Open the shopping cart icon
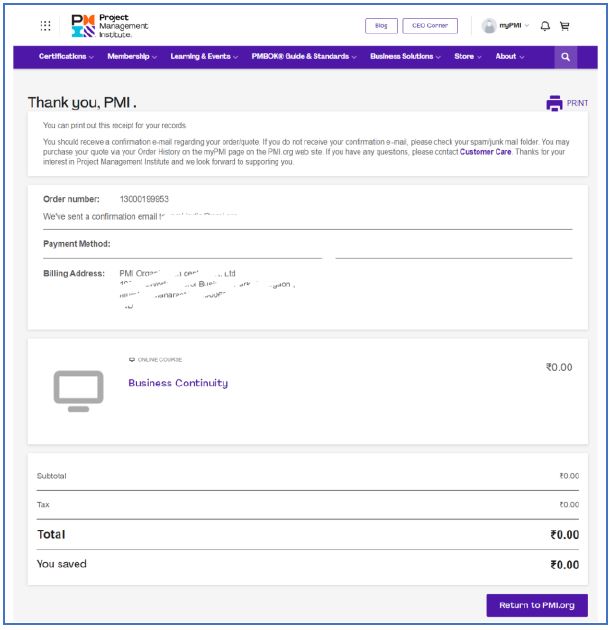The height and width of the screenshot is (630, 613). click(565, 26)
